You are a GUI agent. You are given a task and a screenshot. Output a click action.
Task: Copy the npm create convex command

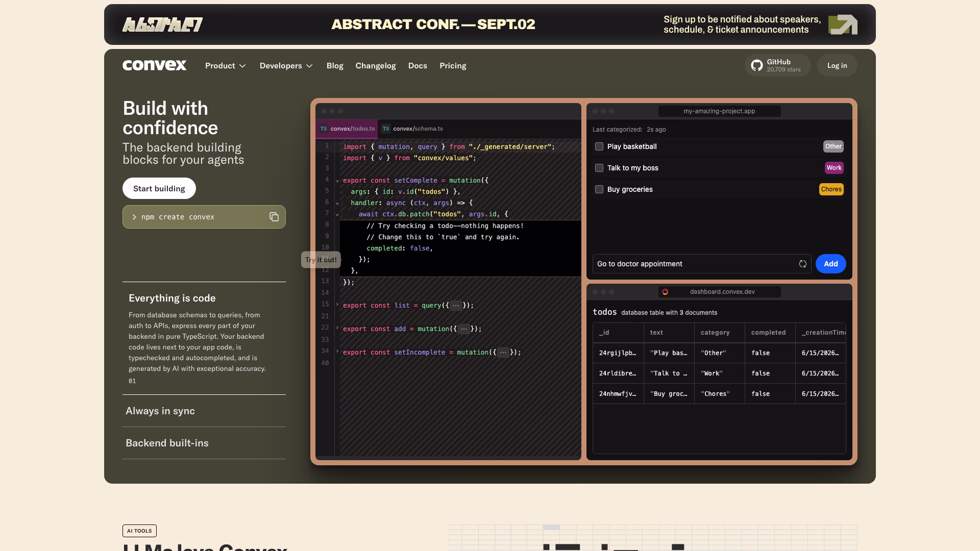(x=274, y=217)
